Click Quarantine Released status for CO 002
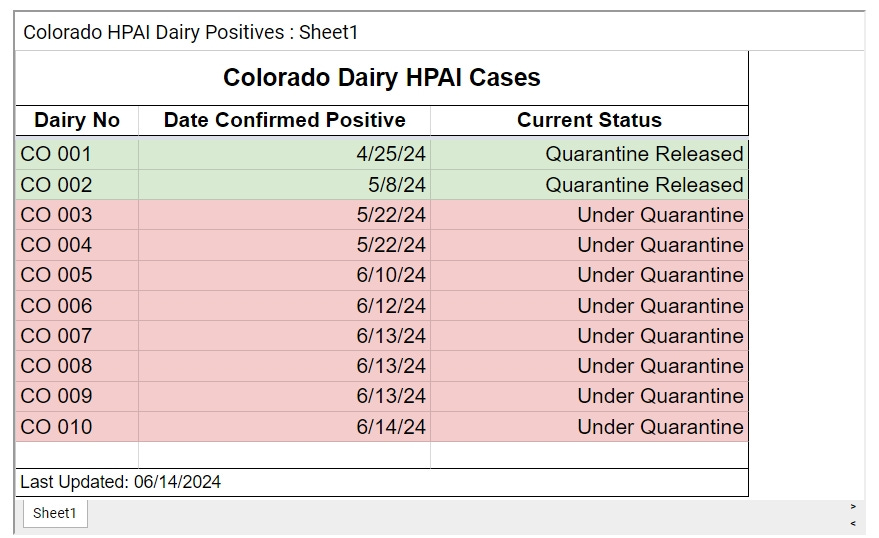 [589, 185]
